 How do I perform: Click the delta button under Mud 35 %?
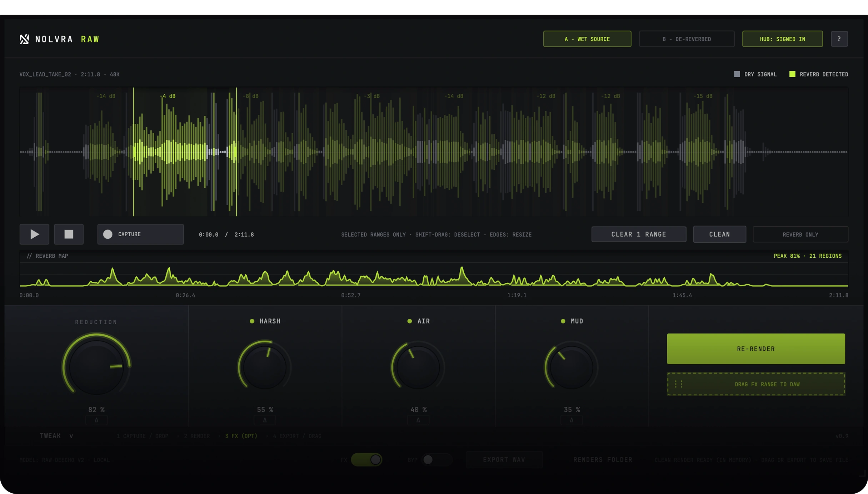pos(572,420)
